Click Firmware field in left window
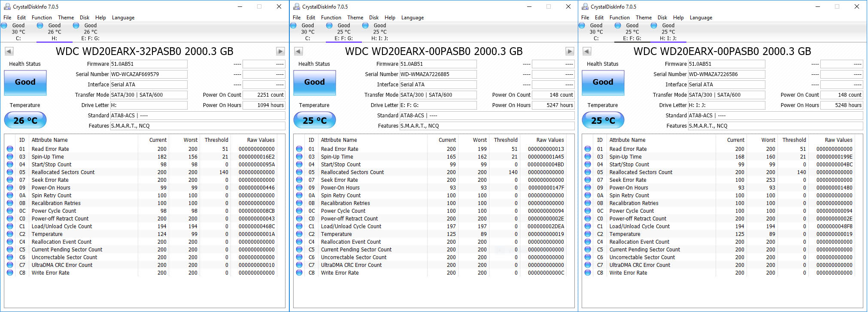The height and width of the screenshot is (312, 868). tap(149, 64)
